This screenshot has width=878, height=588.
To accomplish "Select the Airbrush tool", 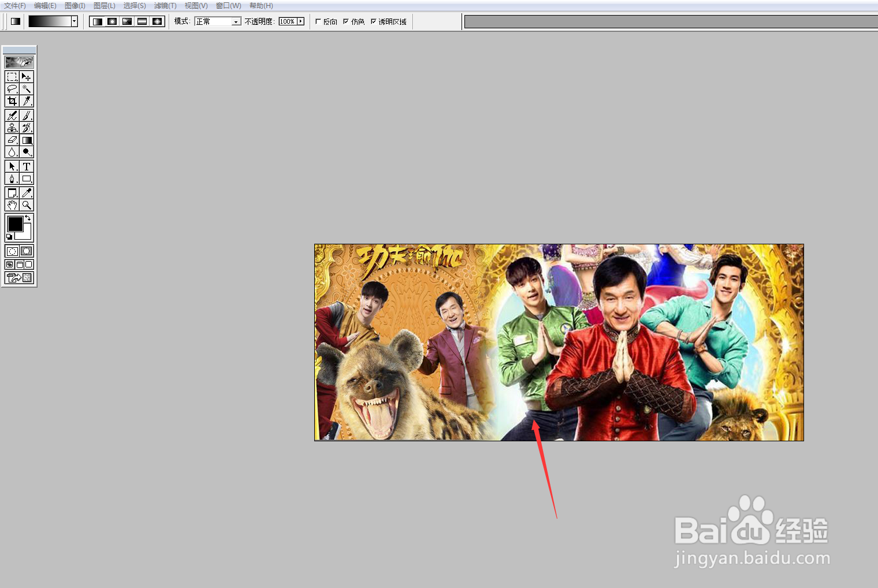I will pyautogui.click(x=12, y=116).
